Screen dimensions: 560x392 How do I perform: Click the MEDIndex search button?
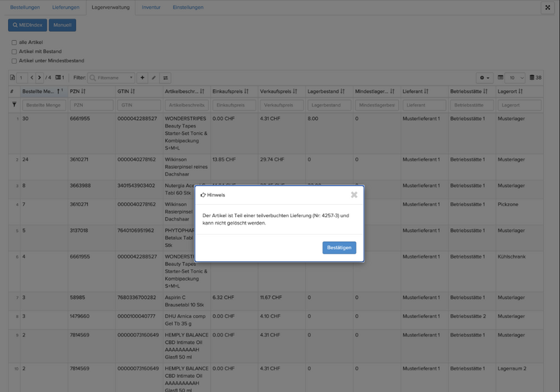(28, 25)
